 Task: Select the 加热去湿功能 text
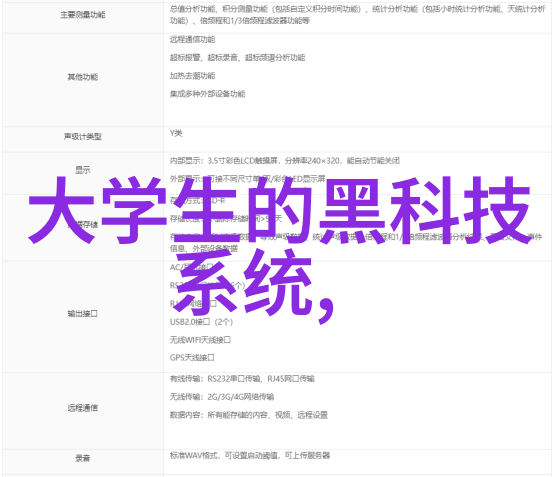click(192, 76)
